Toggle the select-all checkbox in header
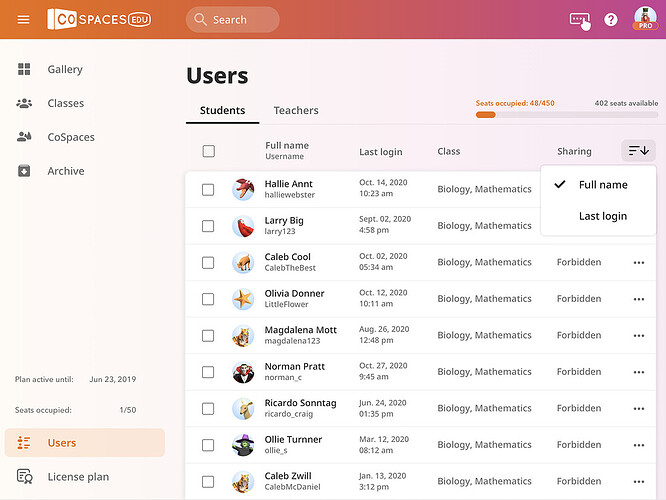Screen dimensions: 666x500 (209, 151)
